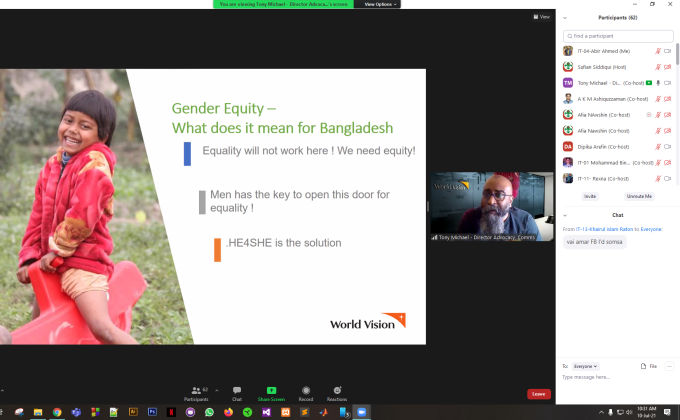The height and width of the screenshot is (420, 680).
Task: Open the chat more options ellipsis
Action: point(670,366)
